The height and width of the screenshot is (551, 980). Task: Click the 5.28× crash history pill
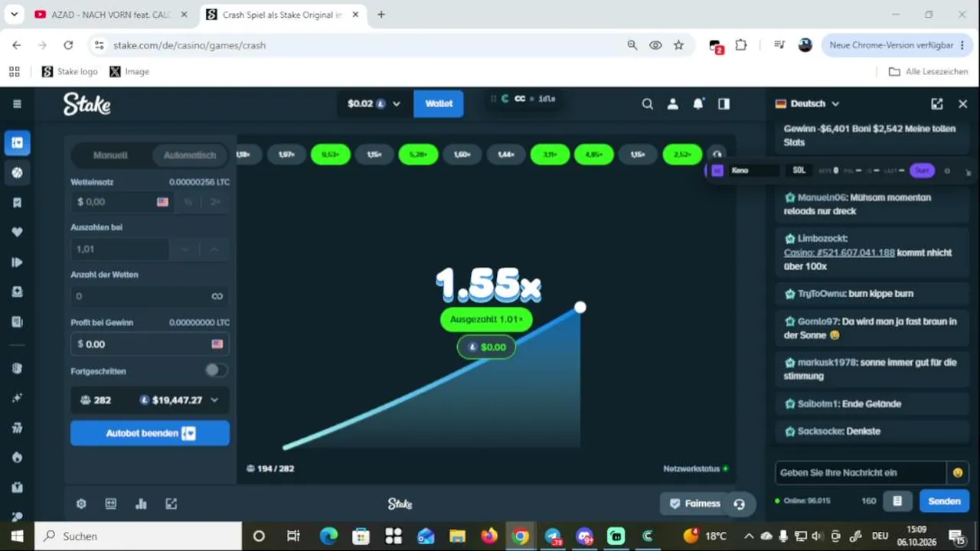[418, 155]
